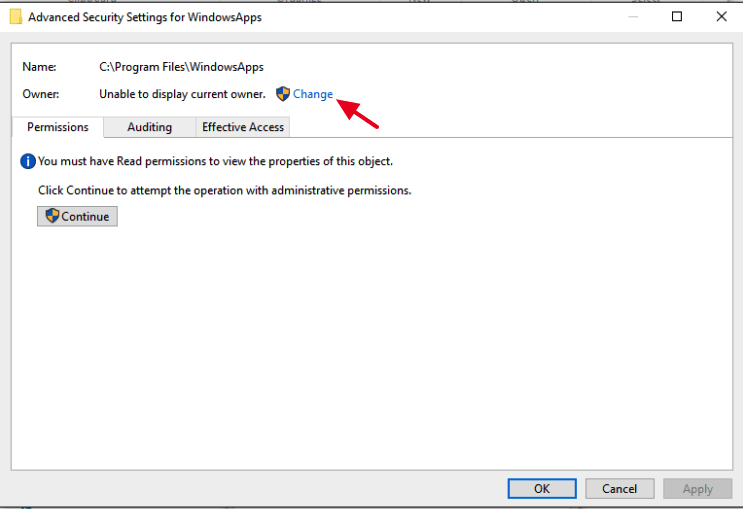Click the blue information icon
Screen dimensions: 743x509
[28, 161]
